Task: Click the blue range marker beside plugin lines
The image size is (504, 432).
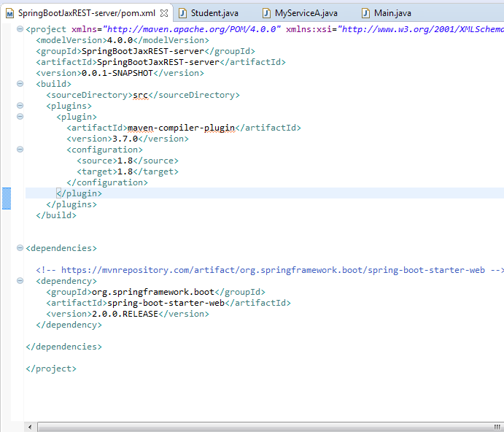Action: (7, 198)
